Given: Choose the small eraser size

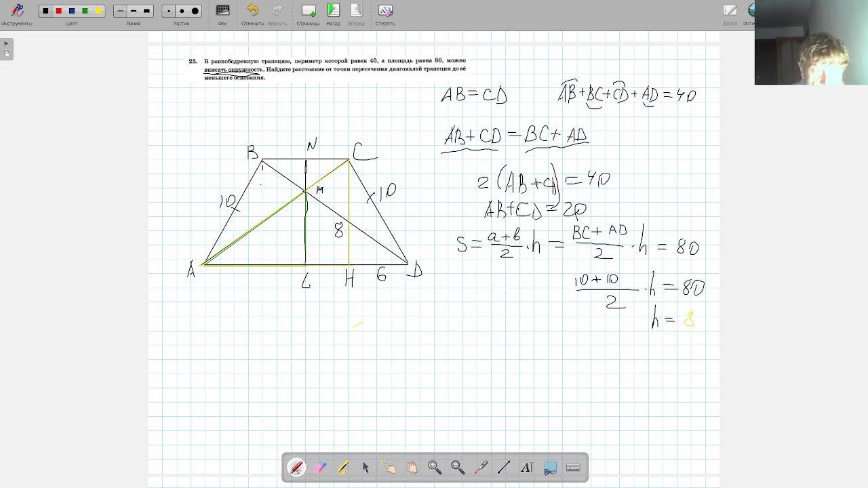Looking at the screenshot, I should (x=168, y=11).
